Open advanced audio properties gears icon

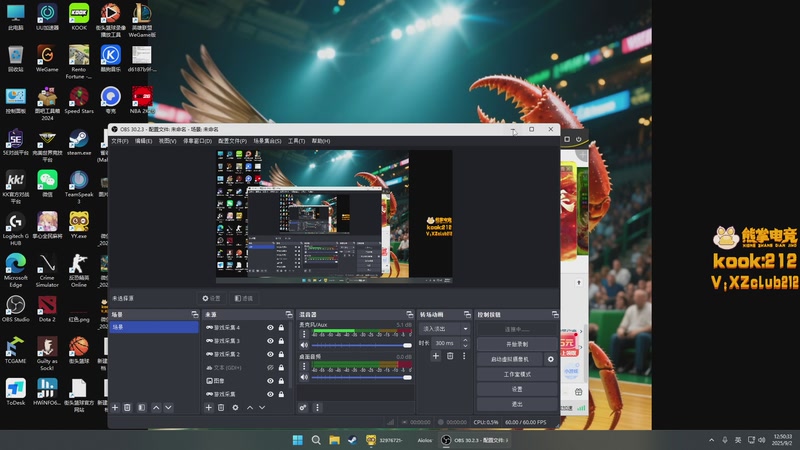pyautogui.click(x=303, y=408)
